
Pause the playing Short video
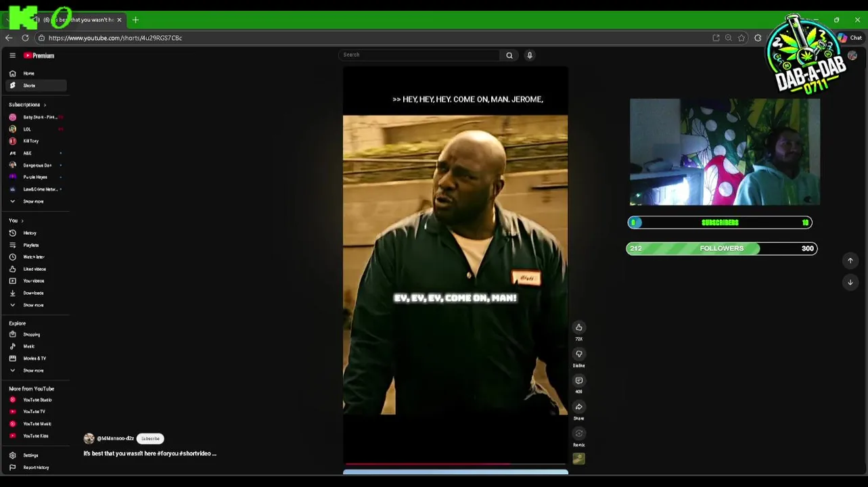455,264
